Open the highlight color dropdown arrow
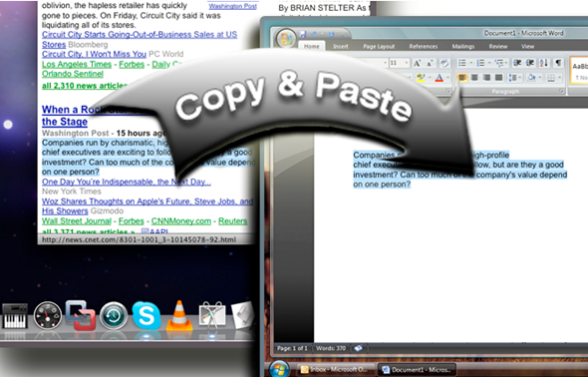This screenshot has height=377, width=588. click(430, 78)
